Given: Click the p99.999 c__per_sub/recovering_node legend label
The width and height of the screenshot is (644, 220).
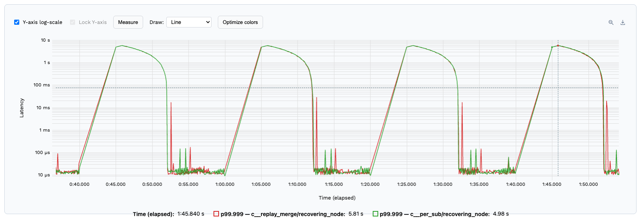Looking at the screenshot, I should pyautogui.click(x=435, y=214).
